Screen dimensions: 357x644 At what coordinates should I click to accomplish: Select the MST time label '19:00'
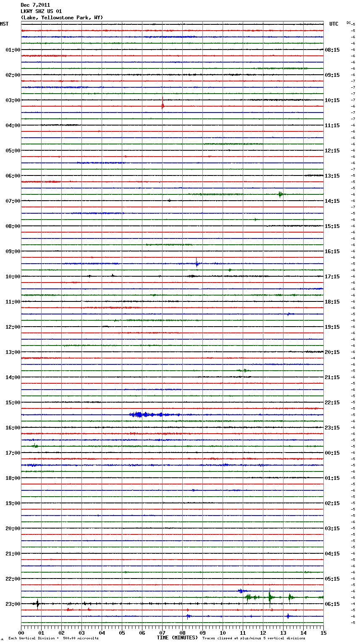point(13,503)
